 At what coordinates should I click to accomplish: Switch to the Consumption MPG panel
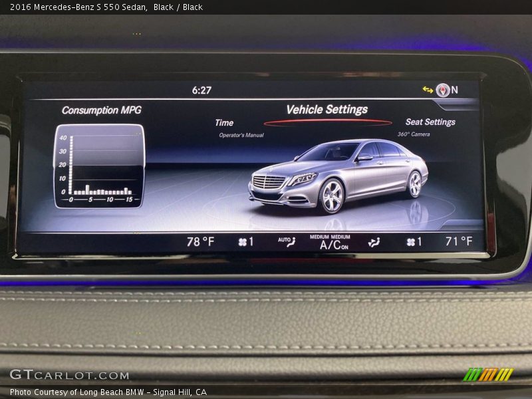[x=102, y=111]
